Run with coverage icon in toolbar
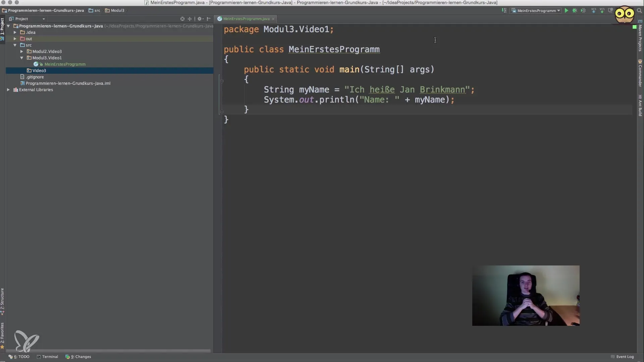 point(583,11)
